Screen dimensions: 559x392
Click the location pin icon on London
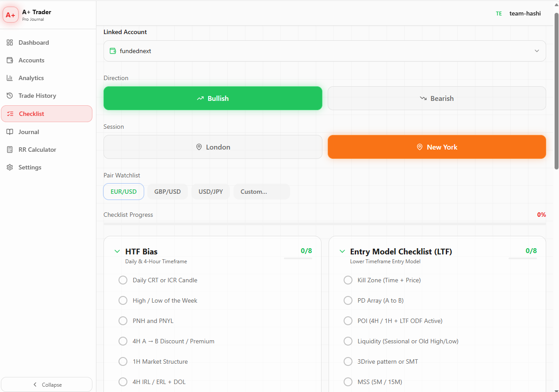[x=199, y=147]
